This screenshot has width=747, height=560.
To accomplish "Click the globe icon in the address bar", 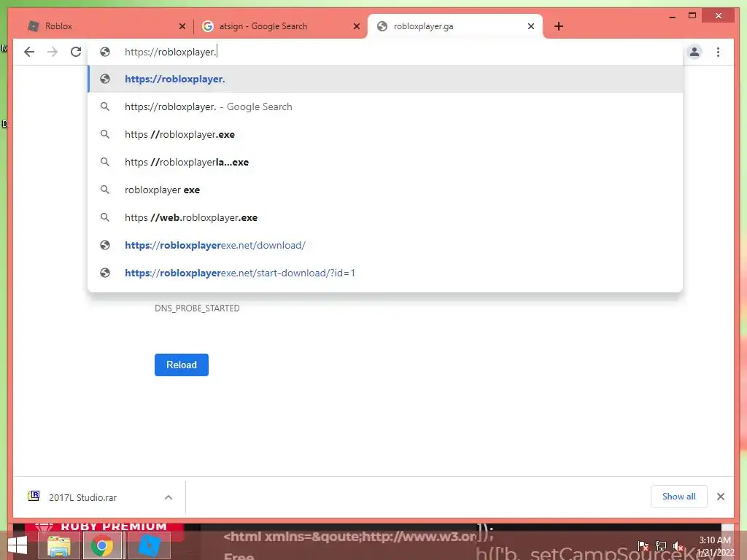I will (105, 52).
